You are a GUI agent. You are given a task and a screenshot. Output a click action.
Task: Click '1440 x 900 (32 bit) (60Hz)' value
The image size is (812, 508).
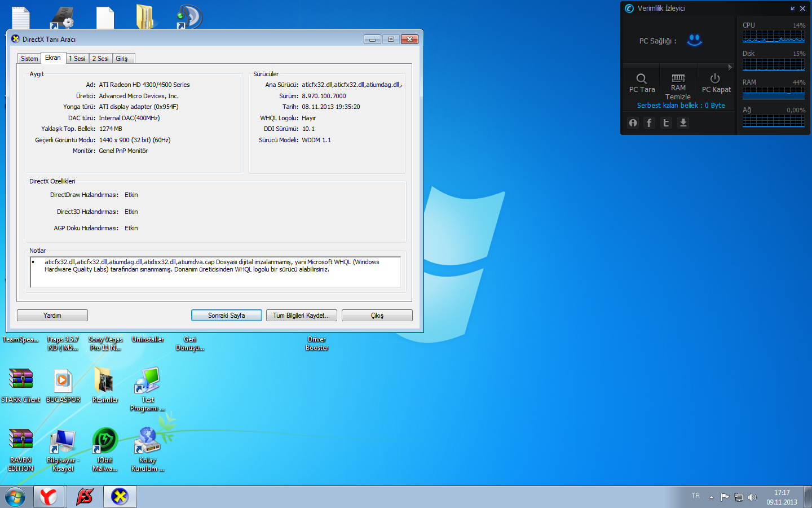[135, 140]
